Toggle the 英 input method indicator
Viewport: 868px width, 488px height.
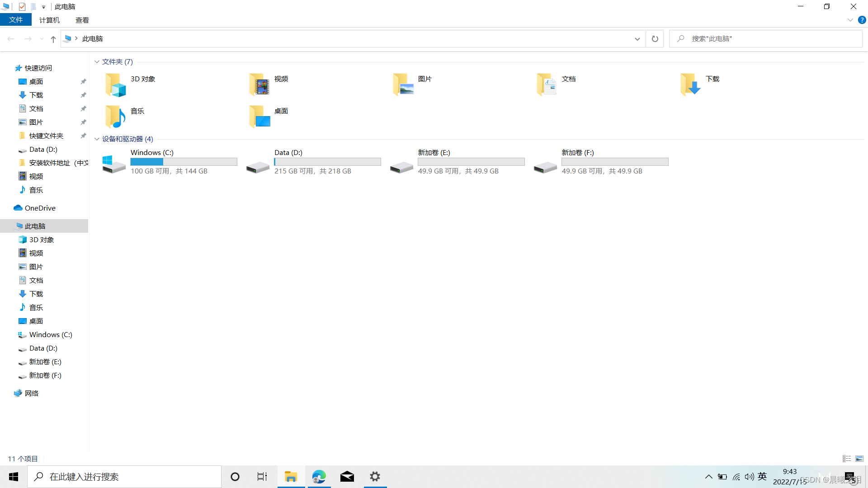point(762,477)
